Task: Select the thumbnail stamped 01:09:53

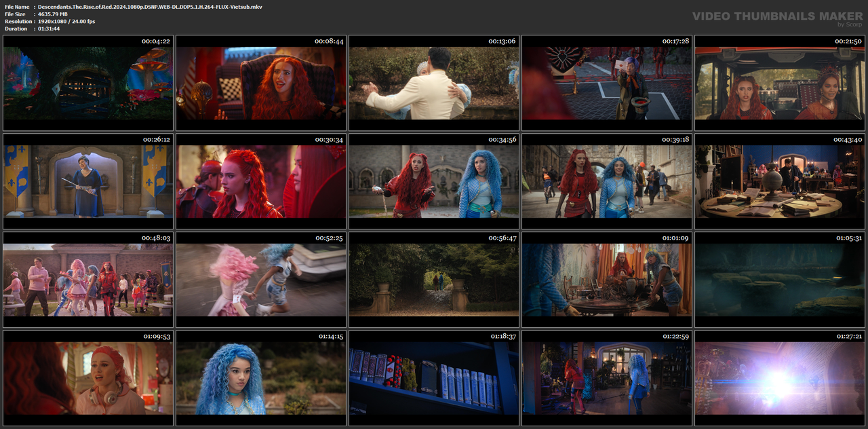Action: click(88, 378)
